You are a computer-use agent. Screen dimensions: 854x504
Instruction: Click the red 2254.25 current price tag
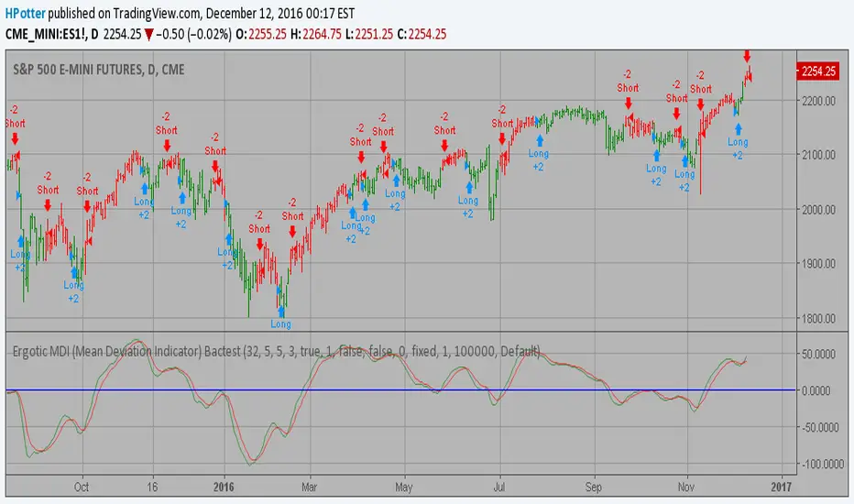(818, 71)
